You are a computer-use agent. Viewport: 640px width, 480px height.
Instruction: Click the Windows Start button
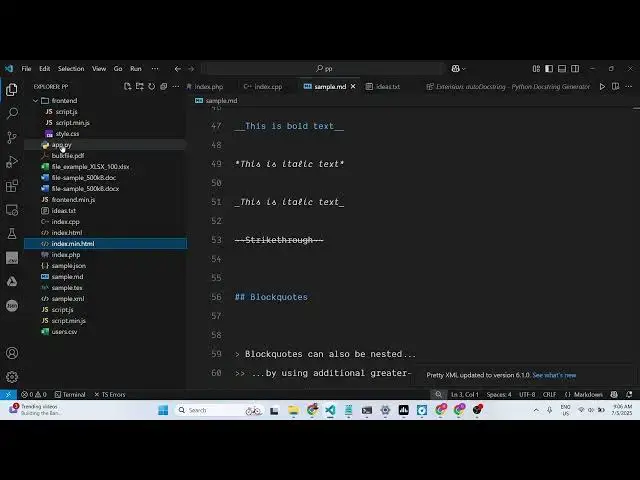(x=163, y=410)
